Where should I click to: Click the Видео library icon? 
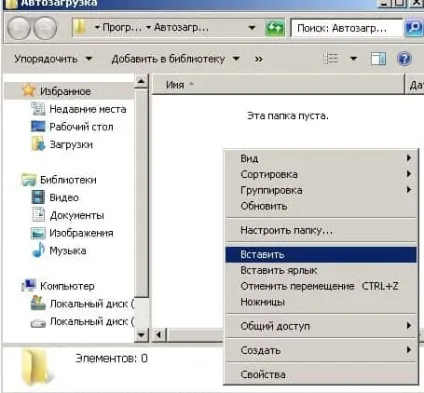[38, 197]
